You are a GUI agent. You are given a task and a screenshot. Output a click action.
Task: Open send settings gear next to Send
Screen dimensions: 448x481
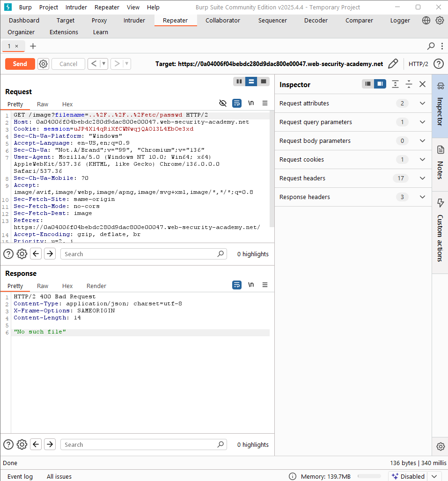tap(43, 64)
